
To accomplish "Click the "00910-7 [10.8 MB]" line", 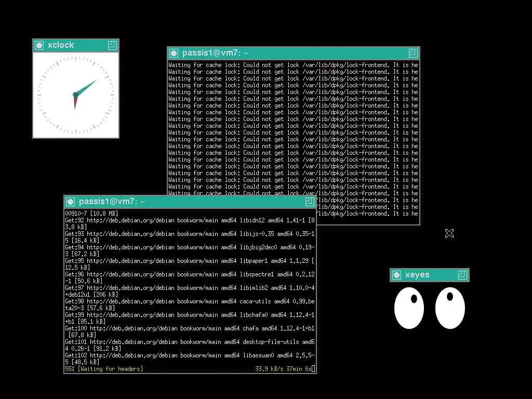I will click(x=91, y=214).
